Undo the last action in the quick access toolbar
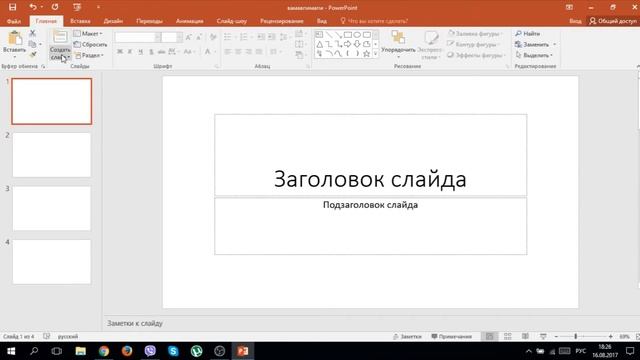Viewport: 640px width, 360px height. click(x=33, y=7)
